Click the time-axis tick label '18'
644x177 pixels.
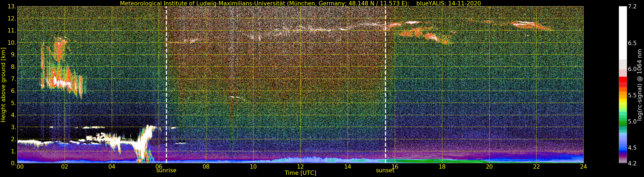pos(442,167)
